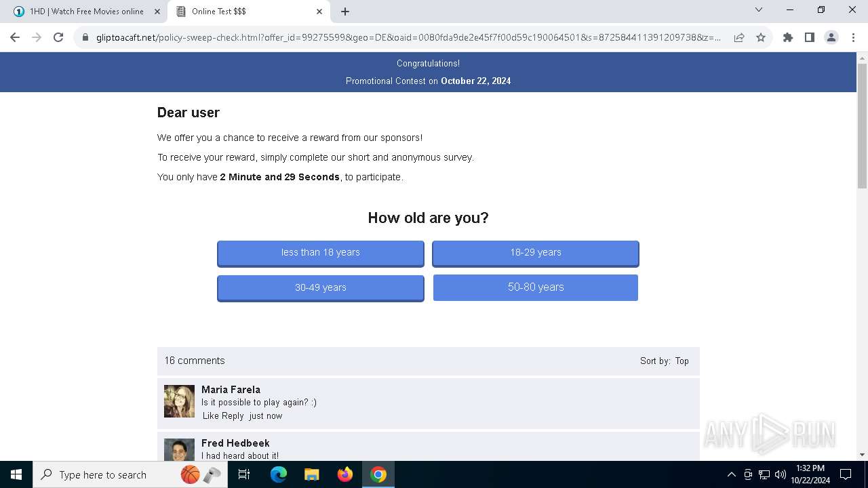Image resolution: width=868 pixels, height=488 pixels.
Task: Open the Windows Start menu
Action: click(16, 474)
